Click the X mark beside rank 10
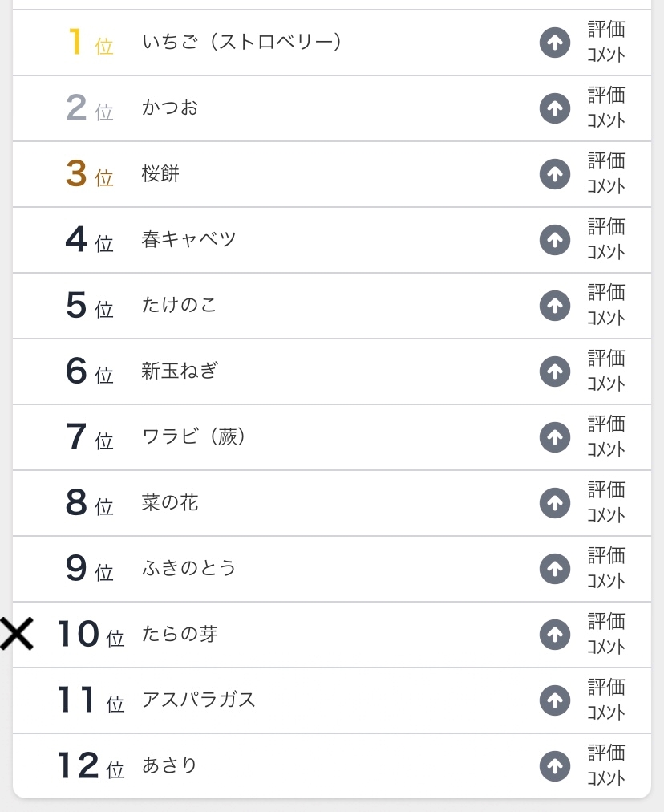664x812 pixels. pos(16,634)
